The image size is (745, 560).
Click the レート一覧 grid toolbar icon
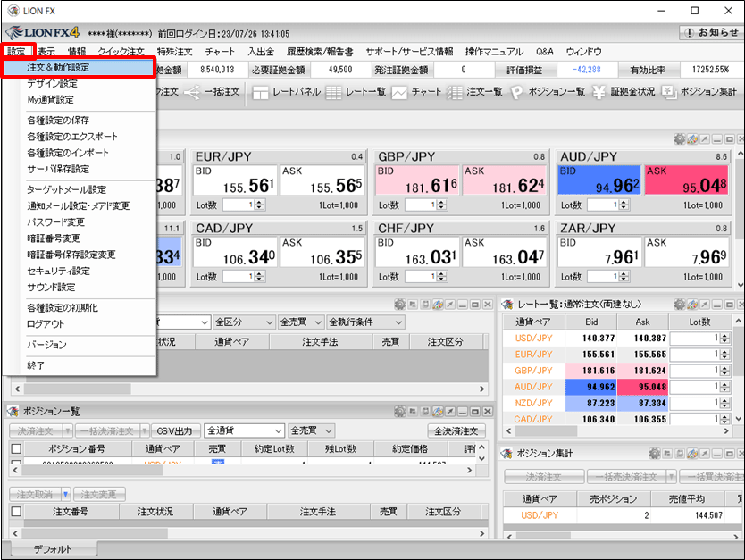pos(333,92)
